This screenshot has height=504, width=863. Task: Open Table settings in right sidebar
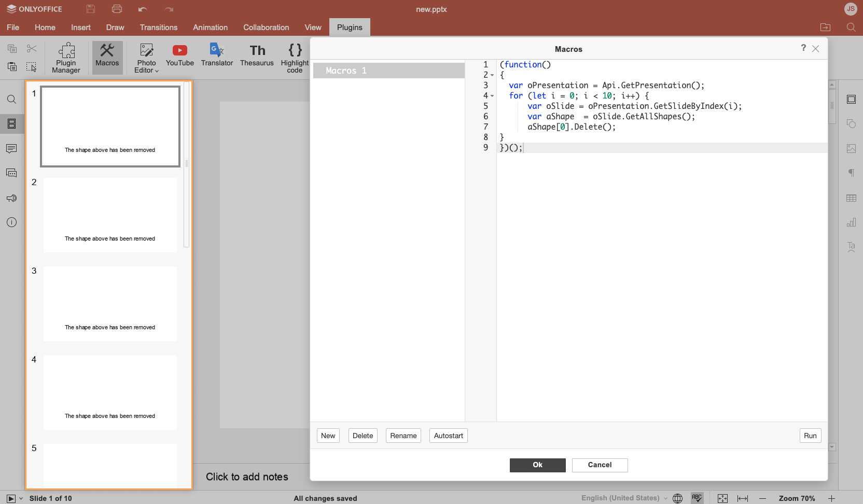851,198
